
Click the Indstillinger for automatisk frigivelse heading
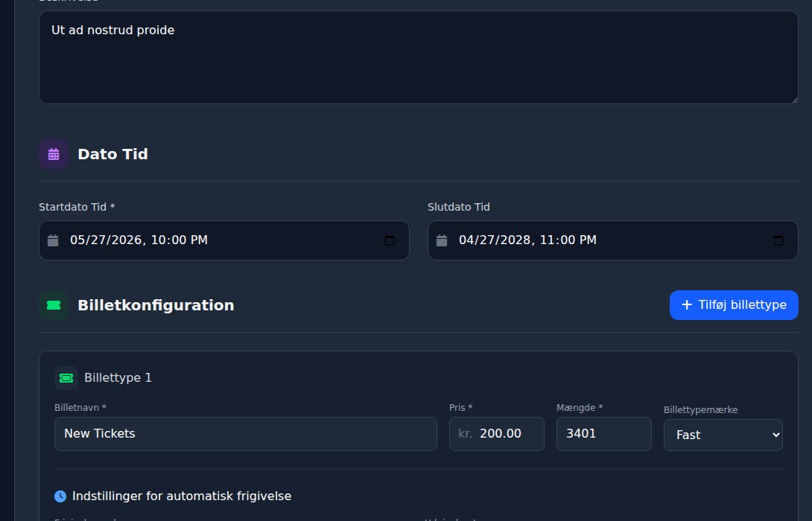tap(182, 496)
